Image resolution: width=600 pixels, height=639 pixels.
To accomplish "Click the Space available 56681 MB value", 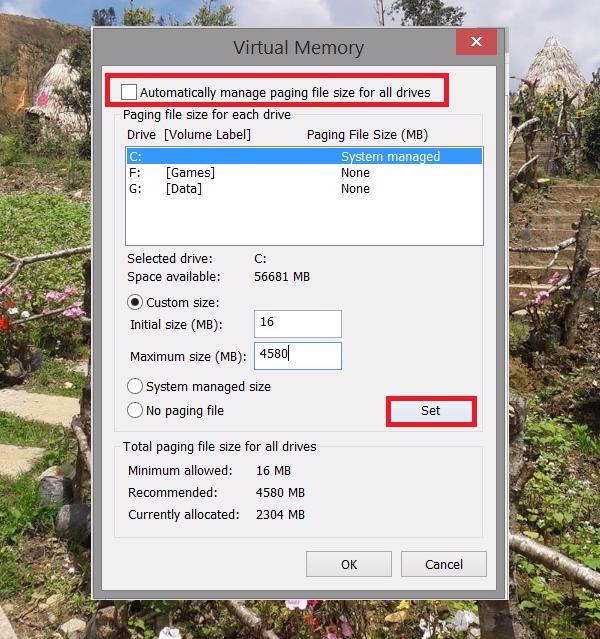I will click(282, 277).
